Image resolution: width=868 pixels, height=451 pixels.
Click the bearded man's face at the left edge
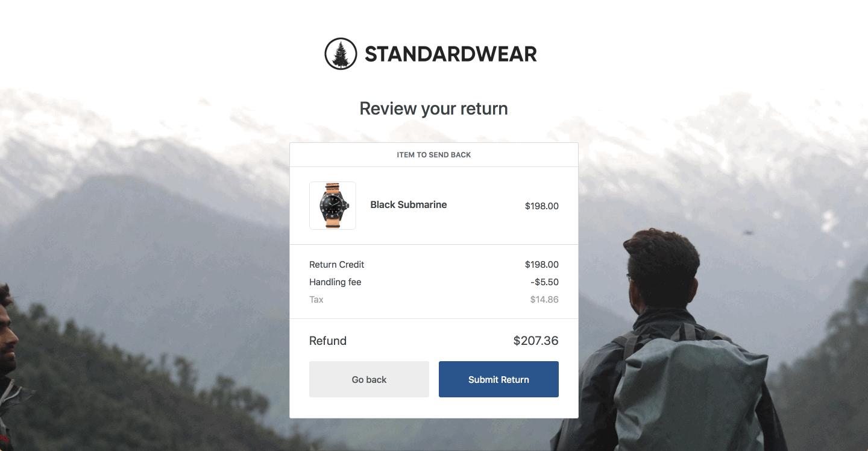point(7,329)
